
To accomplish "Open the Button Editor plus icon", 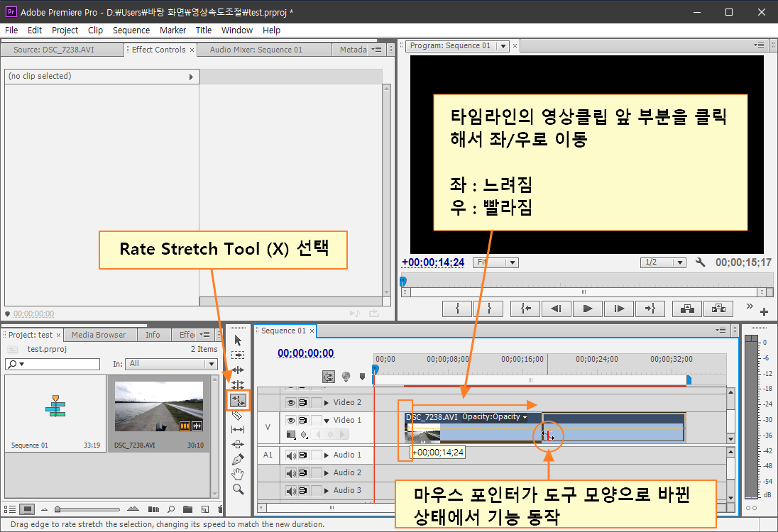I will (764, 312).
